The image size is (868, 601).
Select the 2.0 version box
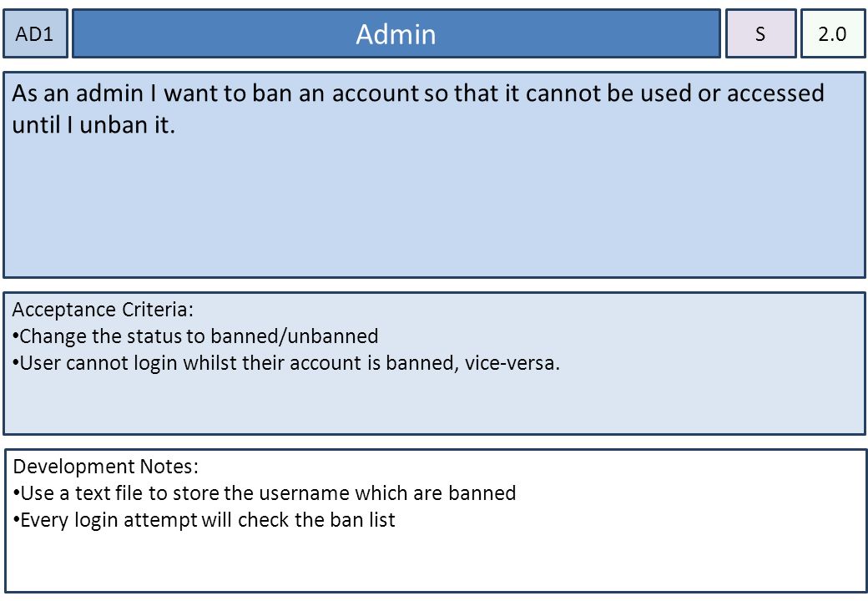tap(833, 33)
